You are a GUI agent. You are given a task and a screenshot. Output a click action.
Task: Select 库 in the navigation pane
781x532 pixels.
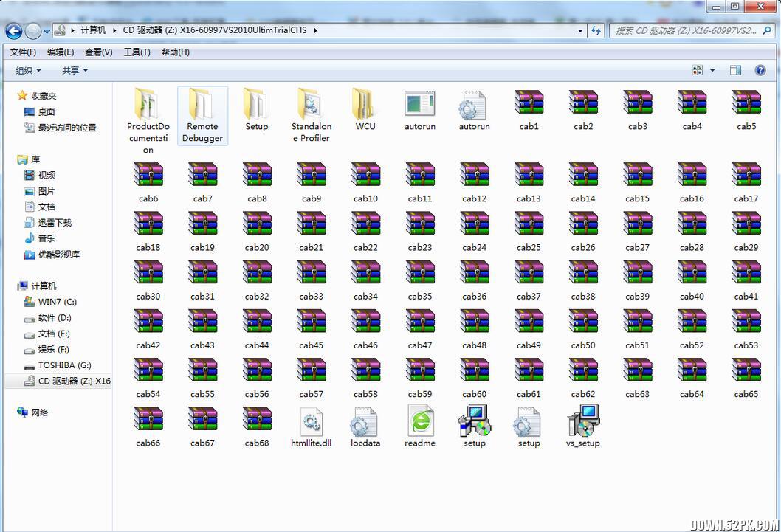(35, 159)
